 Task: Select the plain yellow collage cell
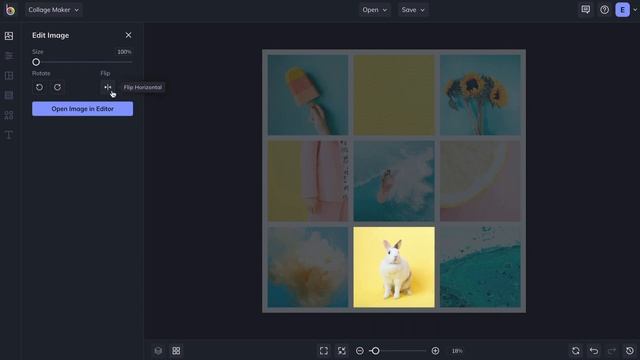pos(394,95)
